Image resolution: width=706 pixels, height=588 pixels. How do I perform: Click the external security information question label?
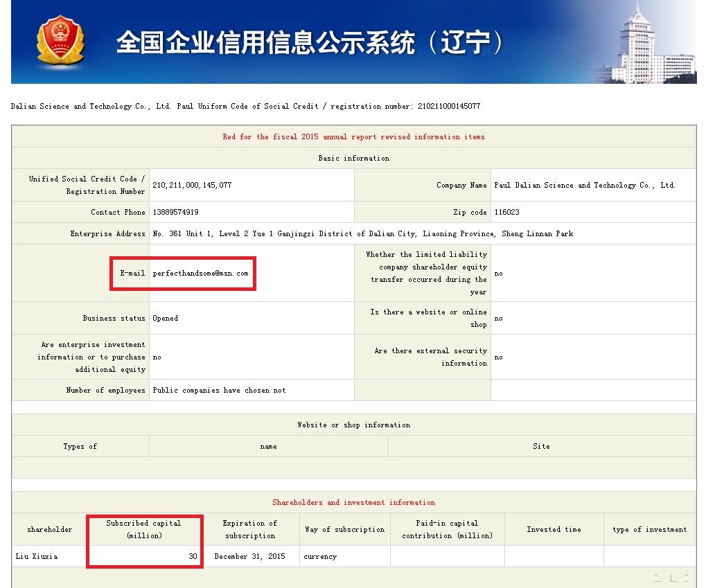431,357
